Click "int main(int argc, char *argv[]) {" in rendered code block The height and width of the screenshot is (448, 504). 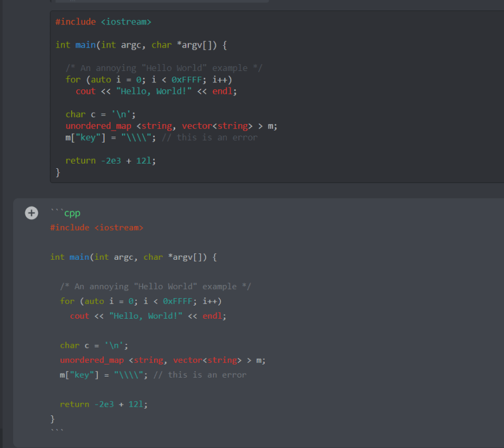(x=141, y=45)
